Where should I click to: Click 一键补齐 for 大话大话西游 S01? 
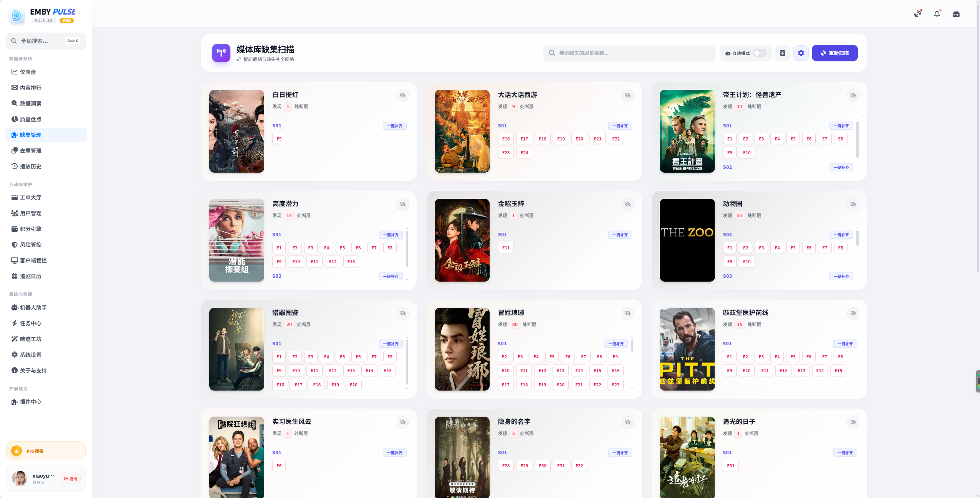(620, 126)
